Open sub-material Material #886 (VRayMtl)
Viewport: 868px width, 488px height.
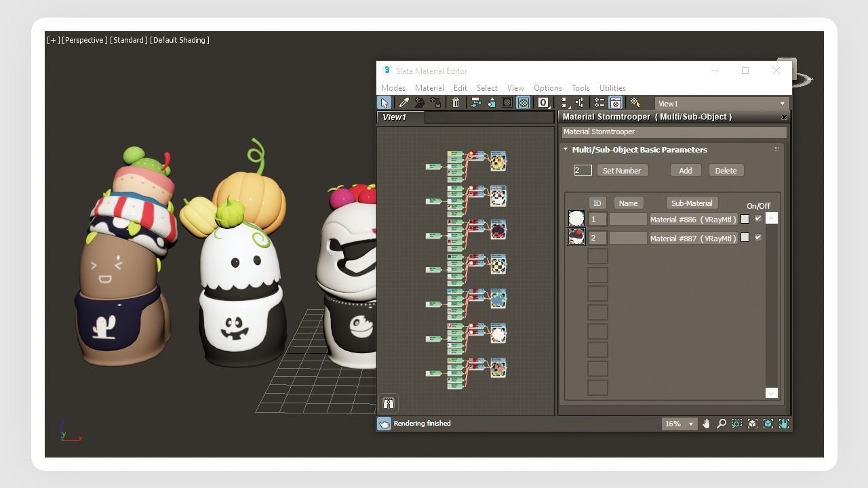pyautogui.click(x=693, y=219)
